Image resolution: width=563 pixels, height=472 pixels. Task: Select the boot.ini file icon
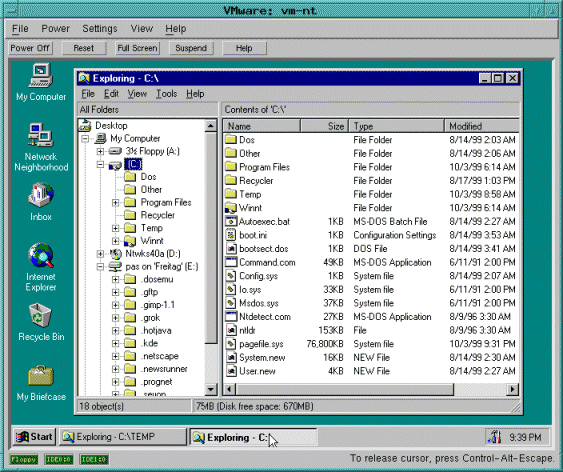coord(231,235)
